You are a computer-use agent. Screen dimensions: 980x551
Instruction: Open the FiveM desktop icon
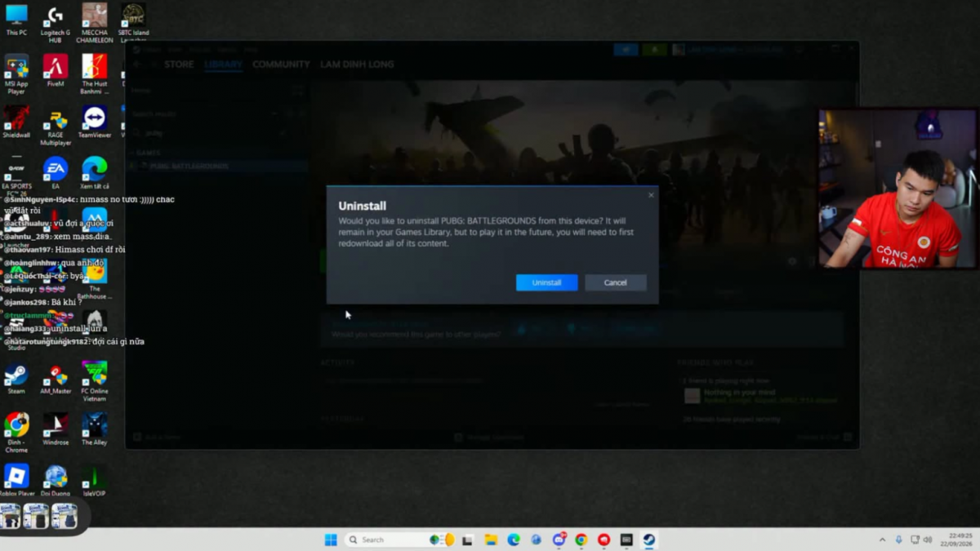[56, 71]
